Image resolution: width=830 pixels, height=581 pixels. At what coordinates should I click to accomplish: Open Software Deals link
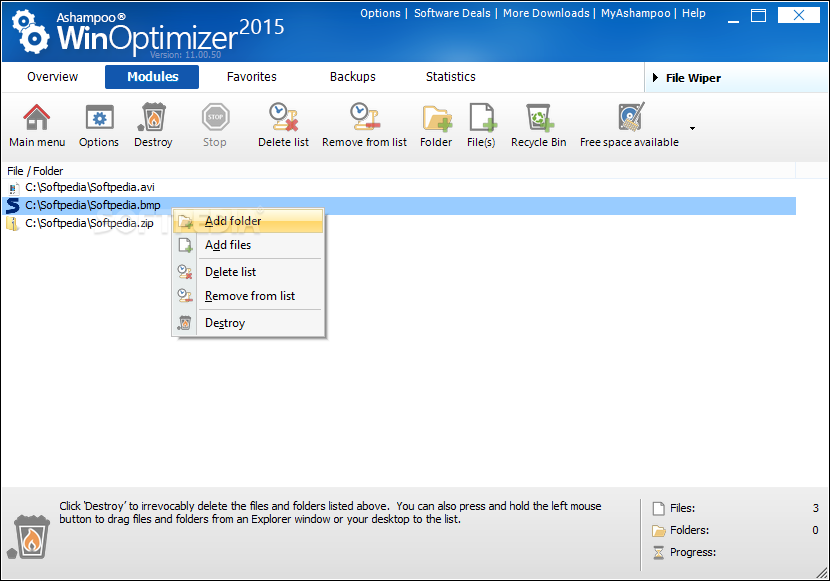[452, 13]
